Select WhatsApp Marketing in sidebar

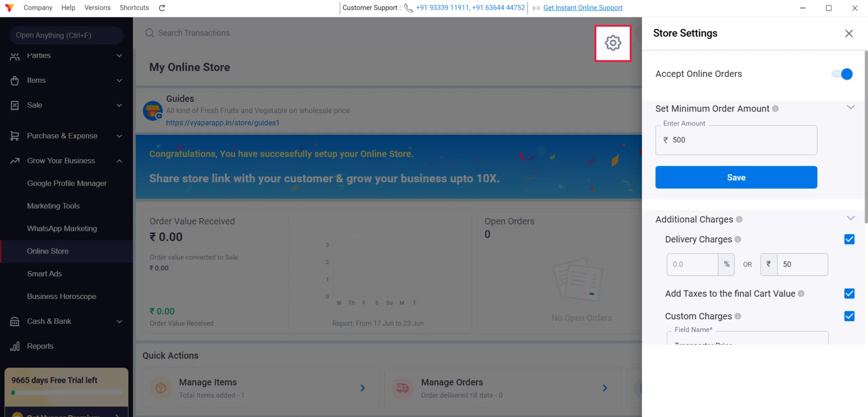(62, 229)
